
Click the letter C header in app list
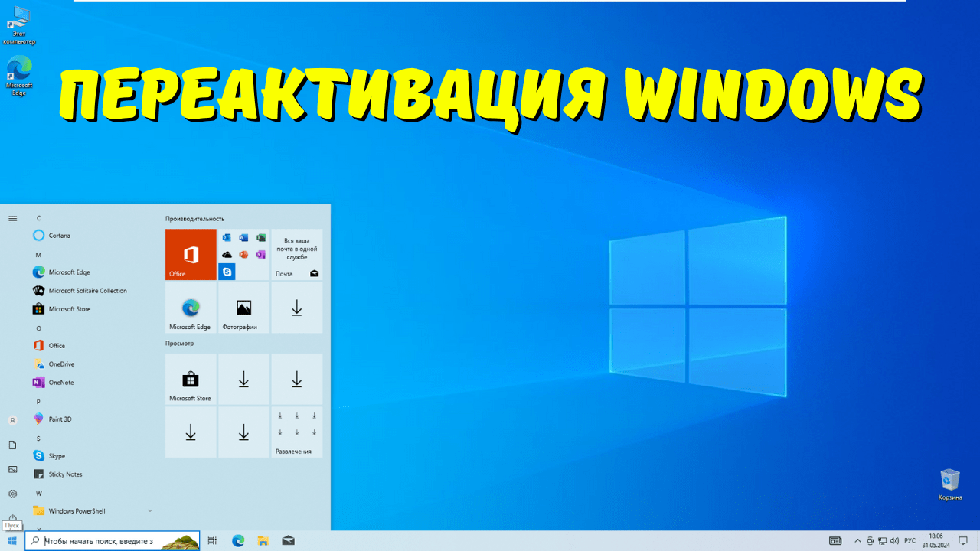click(38, 218)
